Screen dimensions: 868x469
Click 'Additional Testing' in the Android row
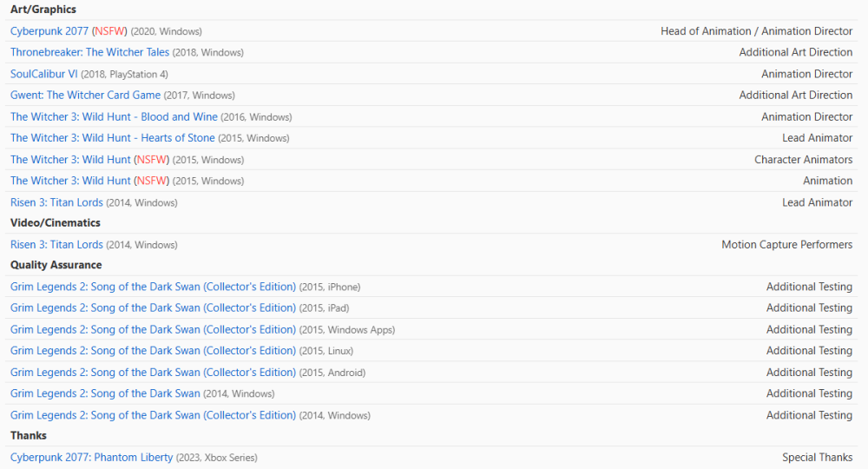coord(809,372)
